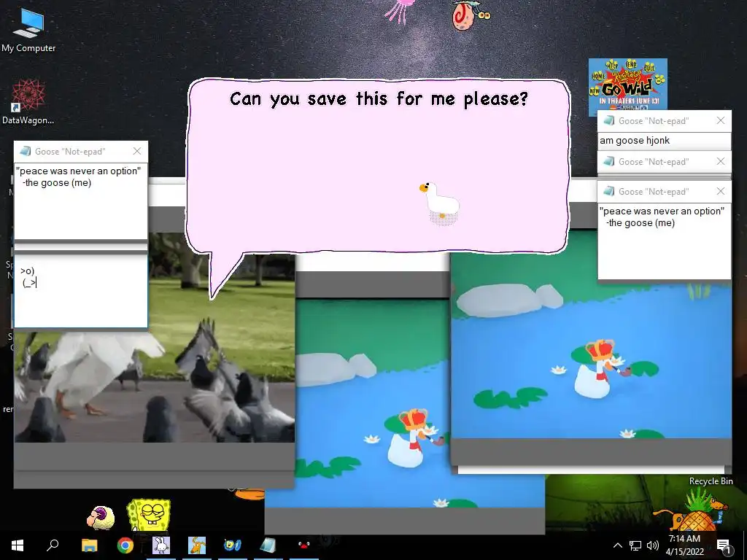Close the middle right Goose "Not-epad" window
This screenshot has width=747, height=560.
(721, 161)
